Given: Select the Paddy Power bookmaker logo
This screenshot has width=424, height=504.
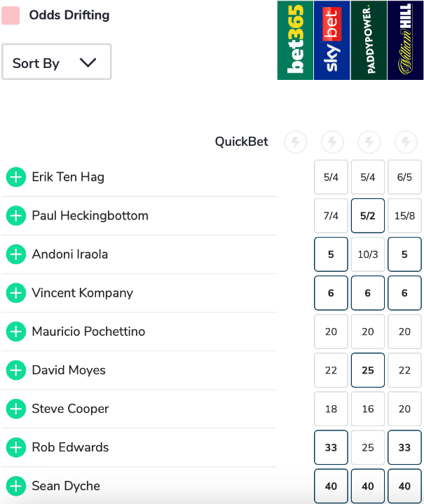Looking at the screenshot, I should [x=369, y=40].
